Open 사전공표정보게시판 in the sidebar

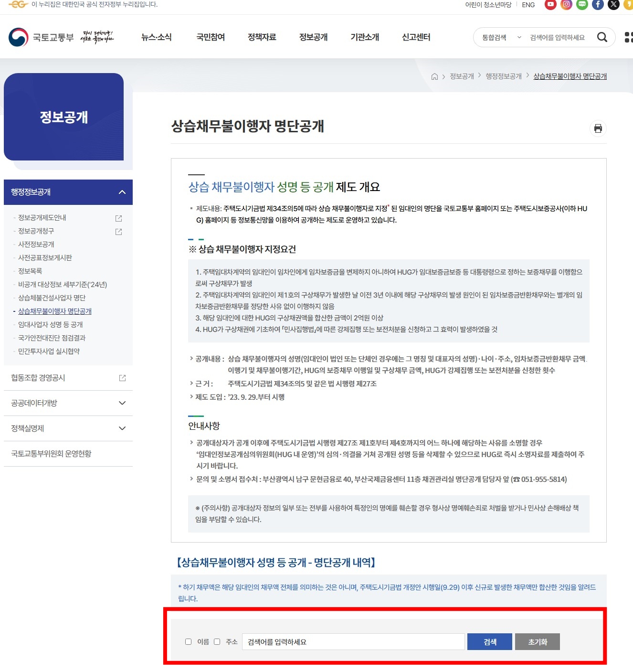pos(45,258)
